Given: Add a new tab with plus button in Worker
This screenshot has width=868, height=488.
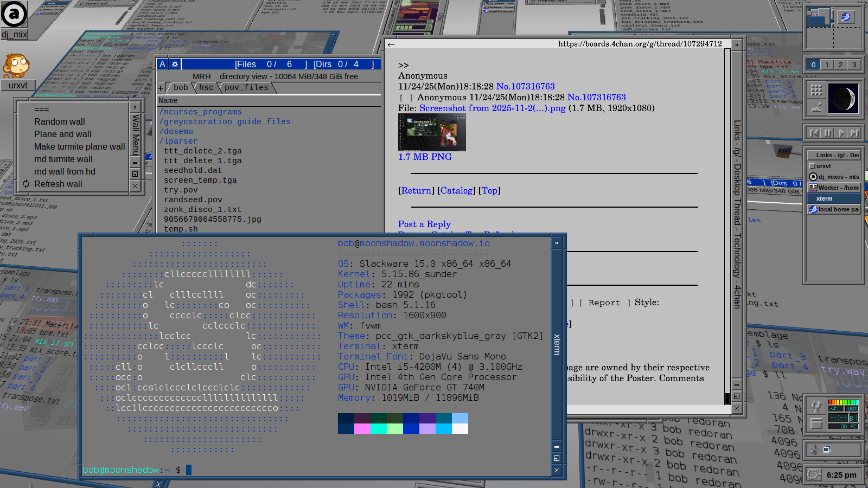Looking at the screenshot, I should click(161, 88).
